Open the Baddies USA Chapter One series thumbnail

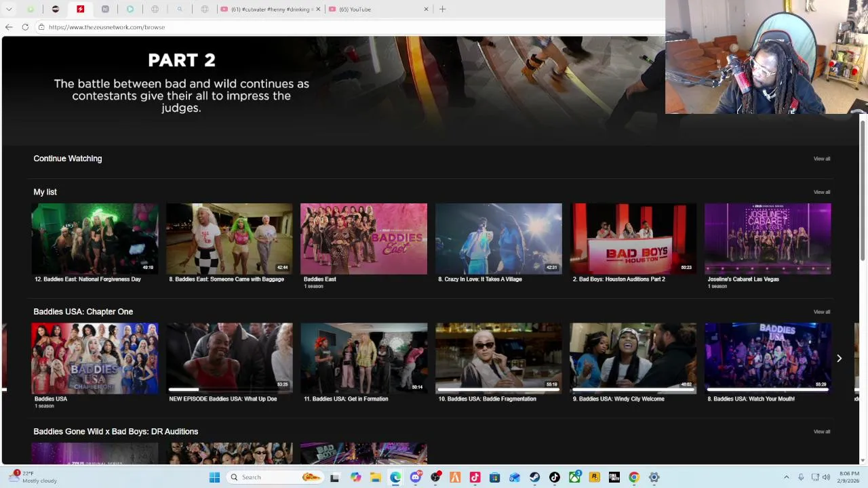tap(95, 359)
